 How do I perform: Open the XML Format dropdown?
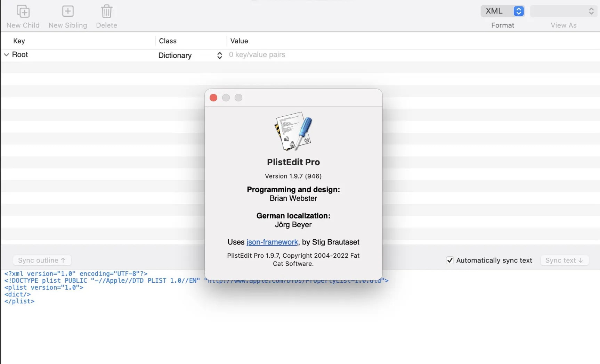[503, 11]
